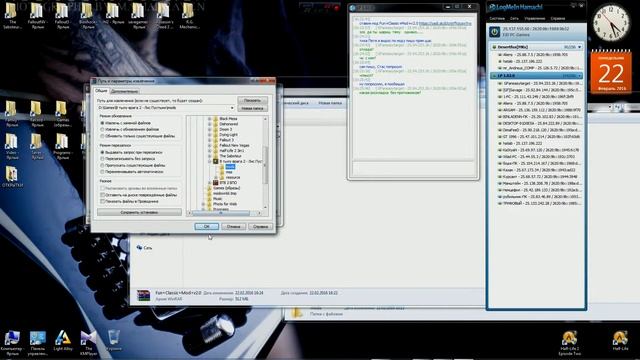
Task: Open the link in first chat message
Action: click(x=445, y=23)
